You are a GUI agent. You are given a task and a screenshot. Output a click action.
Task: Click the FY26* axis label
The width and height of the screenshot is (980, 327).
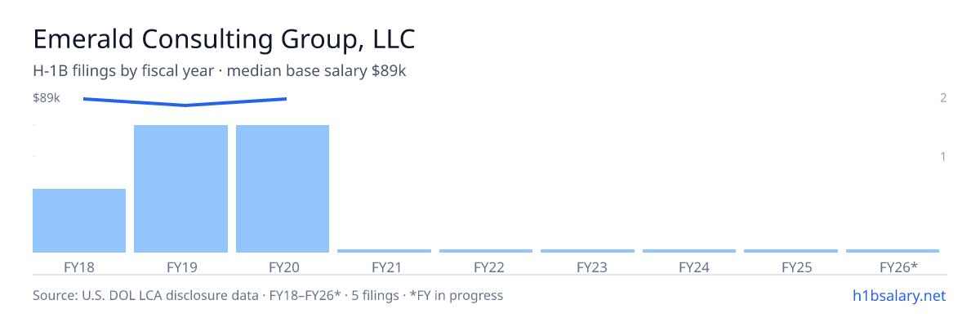coord(898,267)
